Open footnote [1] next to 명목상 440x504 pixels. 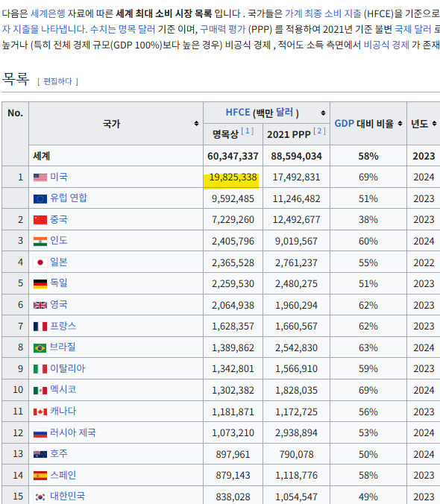click(x=247, y=131)
